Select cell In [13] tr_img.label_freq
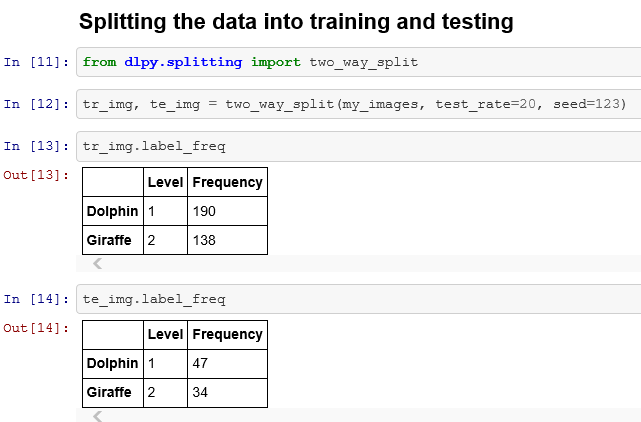 359,146
